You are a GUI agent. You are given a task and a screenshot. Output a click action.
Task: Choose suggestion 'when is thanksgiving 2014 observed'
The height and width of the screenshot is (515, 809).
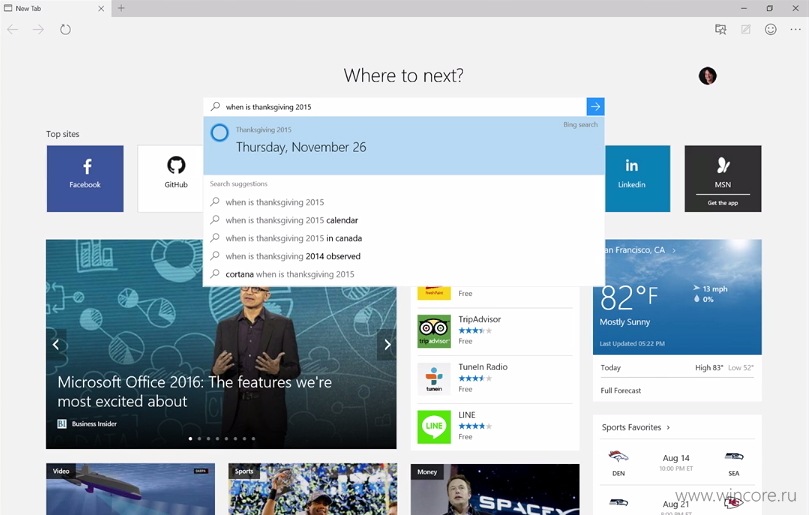tap(404, 256)
